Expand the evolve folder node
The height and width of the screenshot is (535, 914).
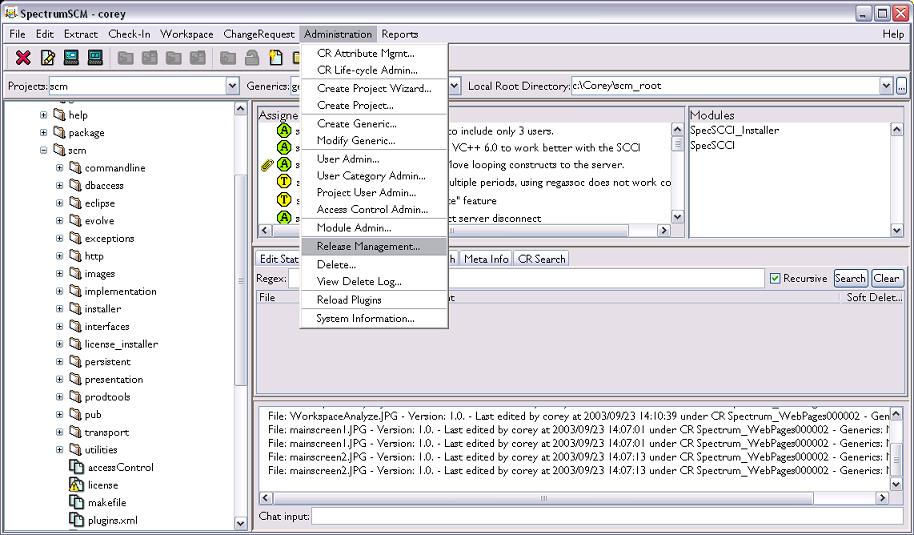(59, 220)
